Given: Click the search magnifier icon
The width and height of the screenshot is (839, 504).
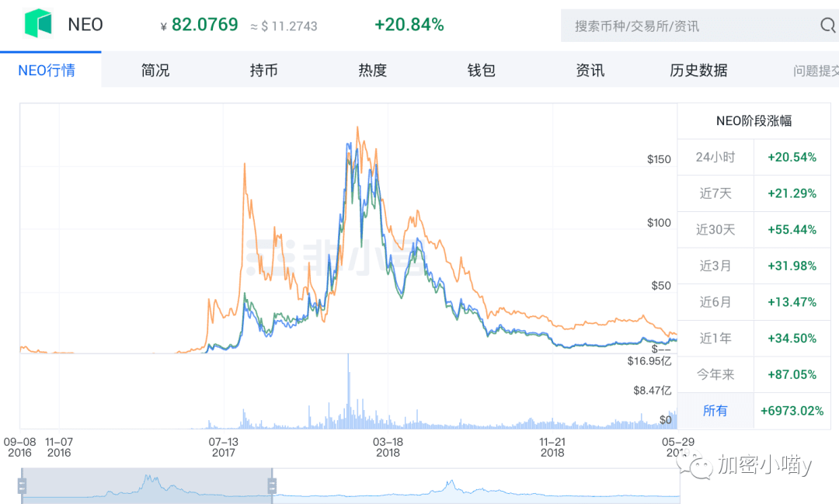Looking at the screenshot, I should click(826, 25).
